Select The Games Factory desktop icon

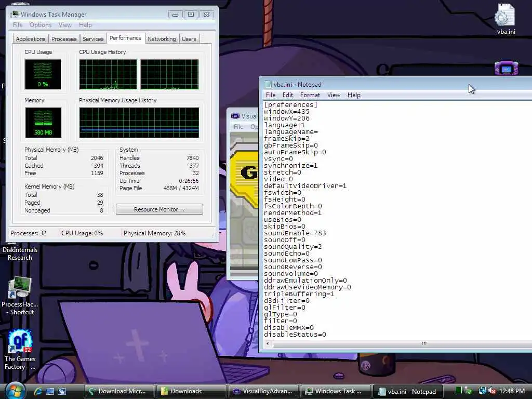pyautogui.click(x=20, y=350)
